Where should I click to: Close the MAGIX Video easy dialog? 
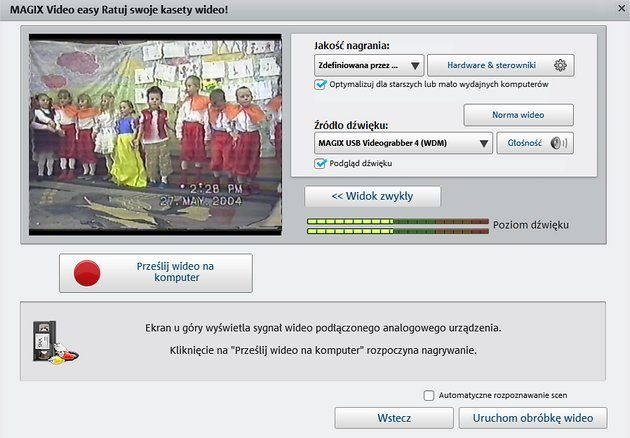(x=622, y=8)
